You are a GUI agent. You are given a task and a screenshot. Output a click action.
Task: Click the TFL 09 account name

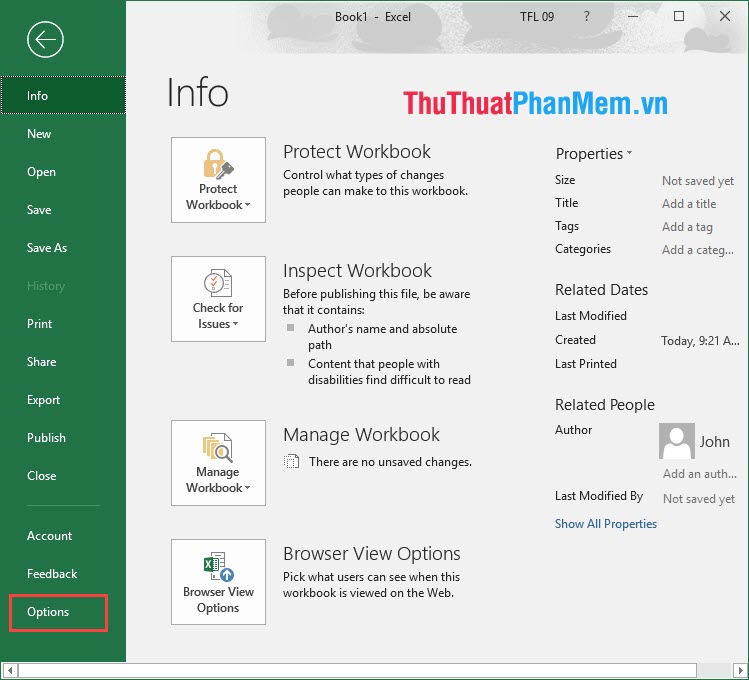pyautogui.click(x=537, y=17)
